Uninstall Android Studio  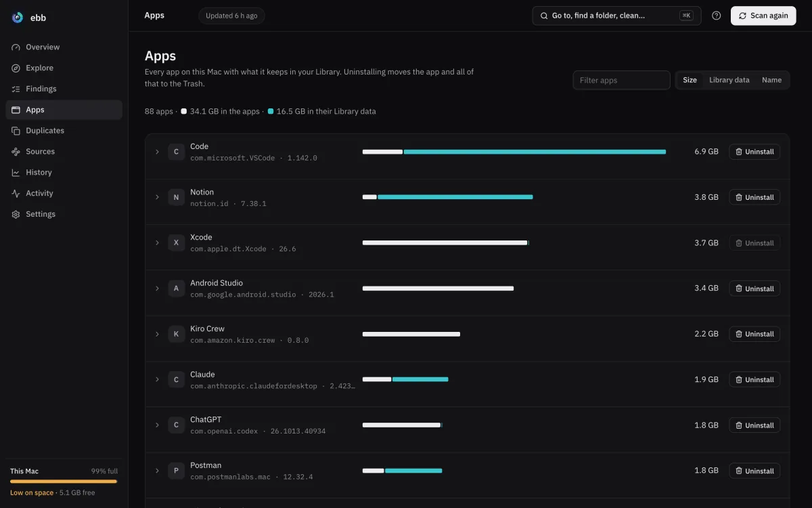coord(754,289)
